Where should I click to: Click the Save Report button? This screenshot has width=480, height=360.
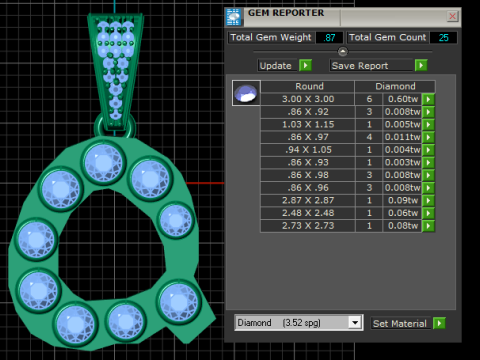coord(371,65)
